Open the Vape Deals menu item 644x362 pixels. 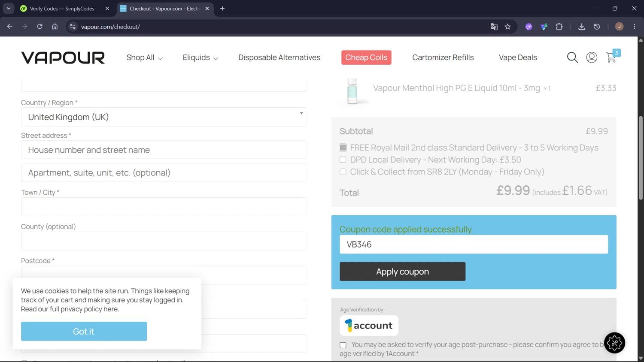(518, 57)
